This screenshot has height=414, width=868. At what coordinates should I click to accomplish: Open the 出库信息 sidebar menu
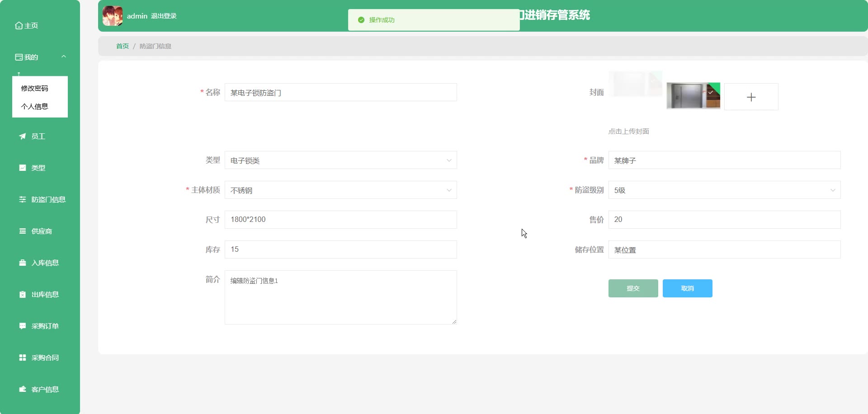[45, 294]
